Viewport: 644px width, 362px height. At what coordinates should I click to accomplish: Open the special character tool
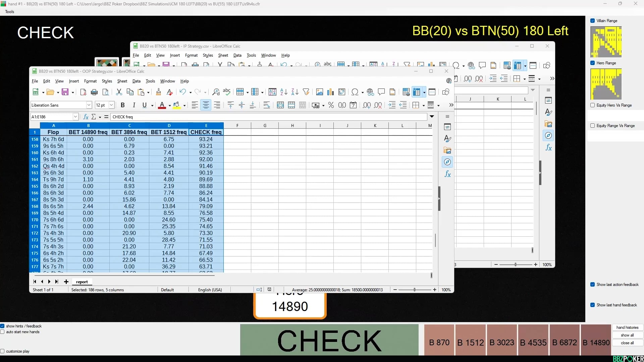[x=355, y=92]
